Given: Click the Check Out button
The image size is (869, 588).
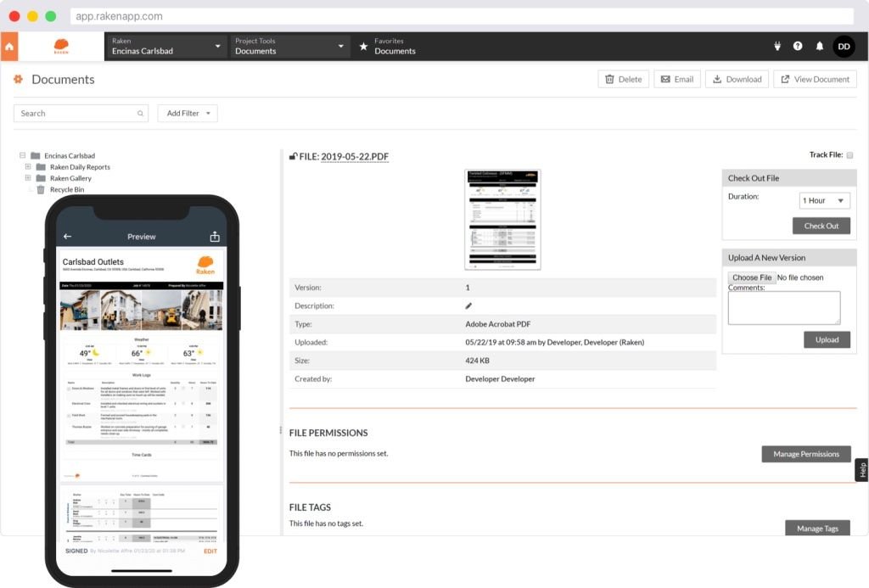Looking at the screenshot, I should (x=821, y=226).
